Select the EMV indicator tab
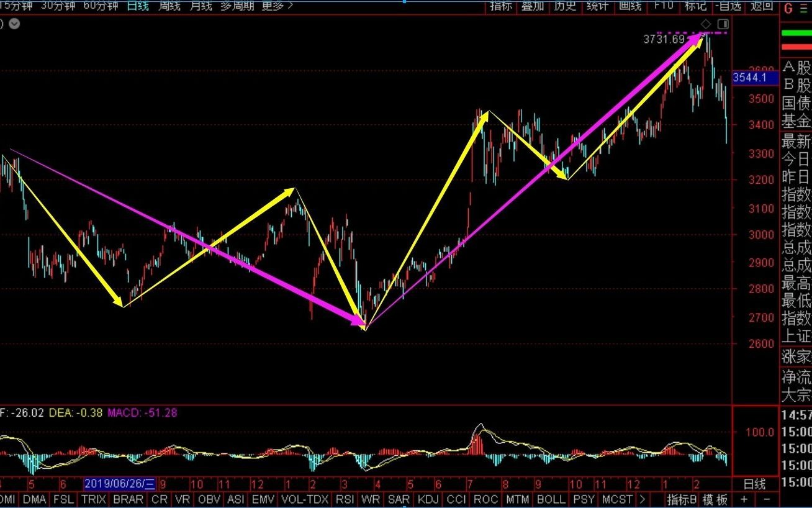 (x=263, y=499)
